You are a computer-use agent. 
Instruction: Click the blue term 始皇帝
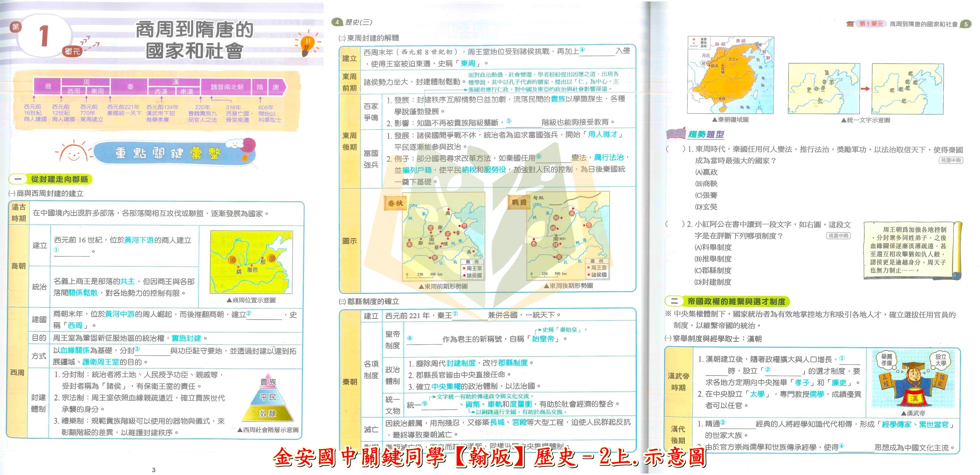[543, 339]
